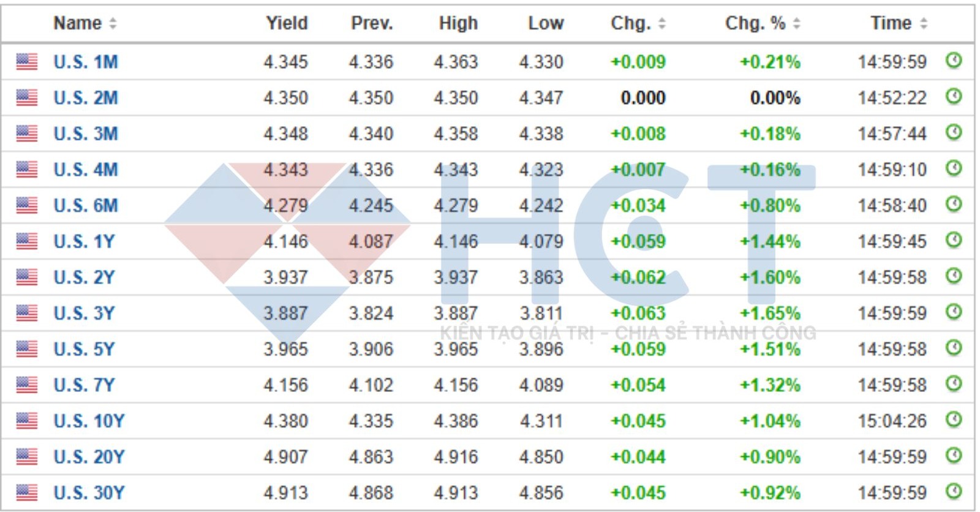Click the US flag icon beside U.S. 20Y
The width and height of the screenshot is (980, 512).
point(26,456)
